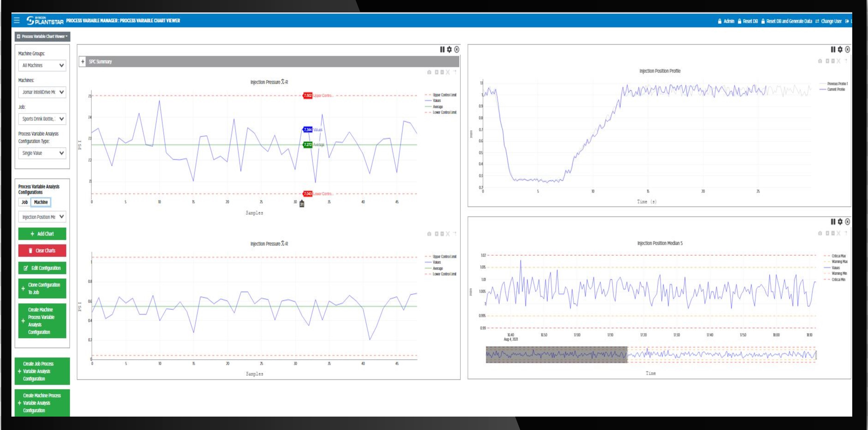Viewport: 868px width, 430px height.
Task: Switch to the Job configurations tab
Action: tap(24, 202)
